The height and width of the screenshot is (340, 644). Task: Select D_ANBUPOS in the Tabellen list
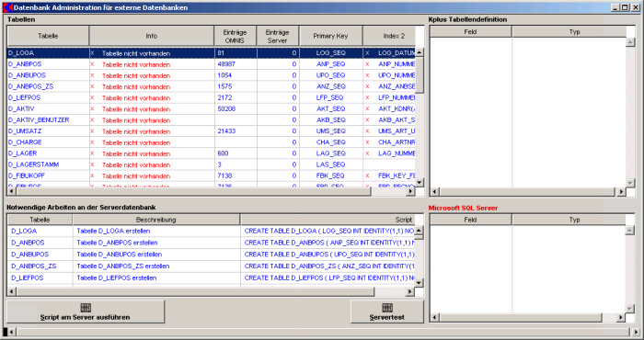click(27, 75)
